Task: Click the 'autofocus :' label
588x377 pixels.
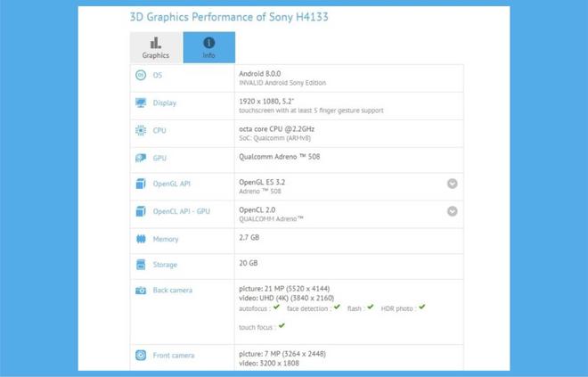Action: click(255, 308)
